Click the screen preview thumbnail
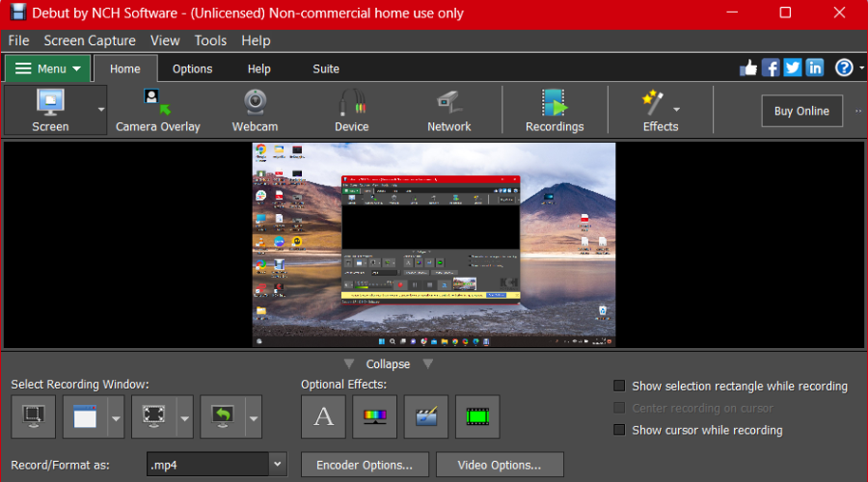Screen dimensions: 868x482 [433, 245]
